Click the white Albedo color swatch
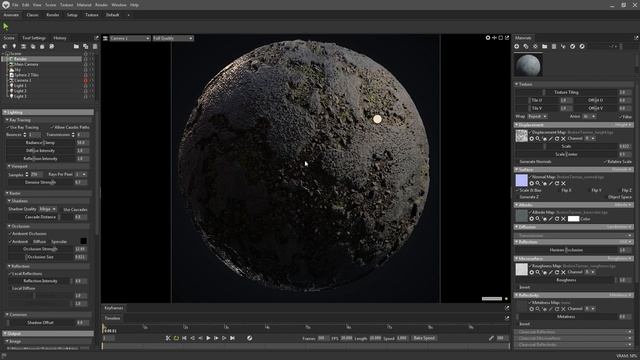This screenshot has height=360, width=640. click(573, 219)
